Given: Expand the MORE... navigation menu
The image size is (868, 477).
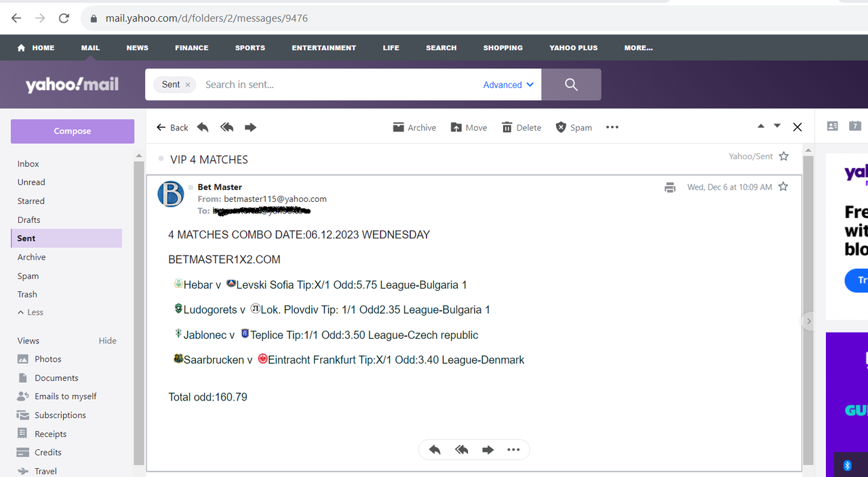Looking at the screenshot, I should [x=638, y=48].
